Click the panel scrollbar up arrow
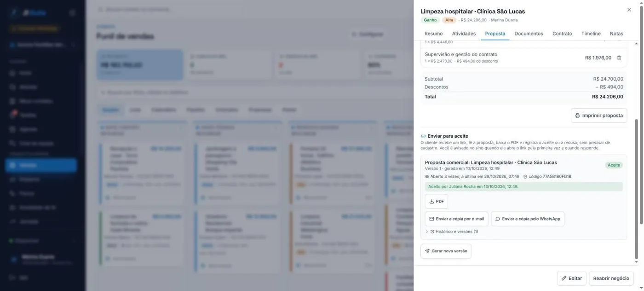 pos(637,43)
